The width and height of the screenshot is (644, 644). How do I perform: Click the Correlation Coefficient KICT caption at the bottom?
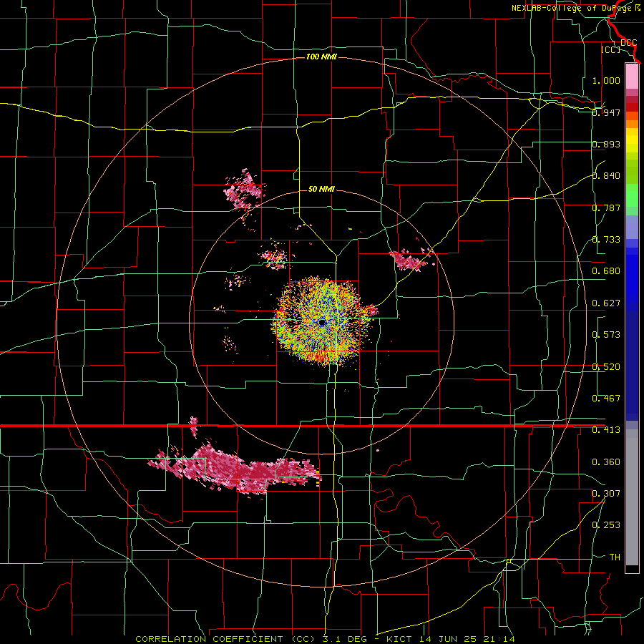(325, 639)
